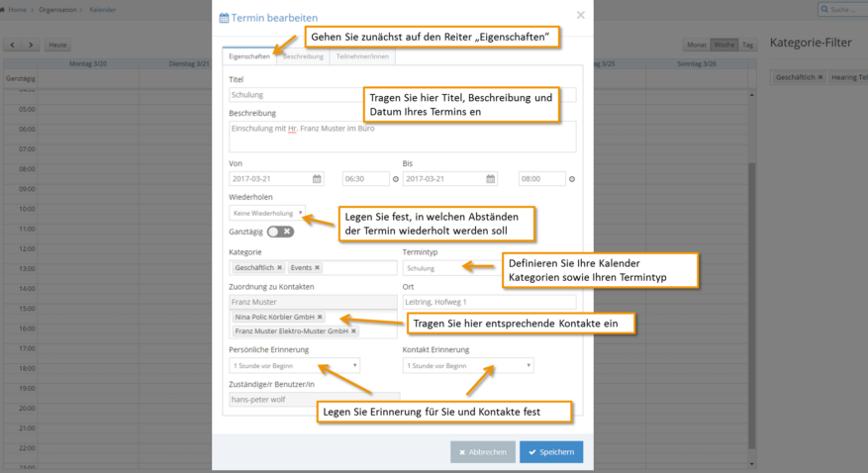Switch to the Beschreibung tab
This screenshot has width=868, height=473.
303,56
